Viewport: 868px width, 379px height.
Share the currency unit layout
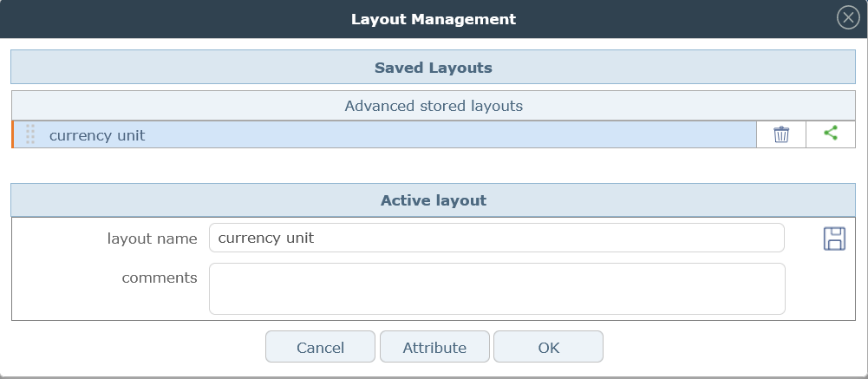pos(831,134)
